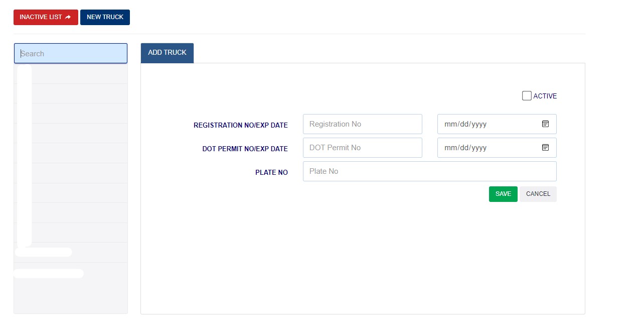Click the ACTIVE checkbox label text

[x=545, y=96]
